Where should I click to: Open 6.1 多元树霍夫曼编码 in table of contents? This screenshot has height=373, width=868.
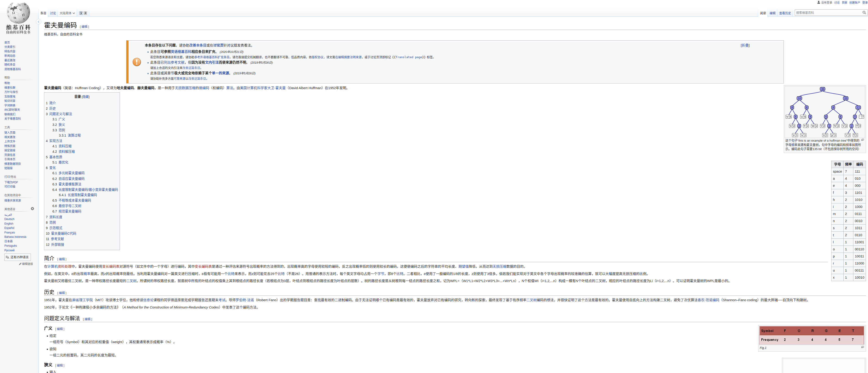coord(71,173)
